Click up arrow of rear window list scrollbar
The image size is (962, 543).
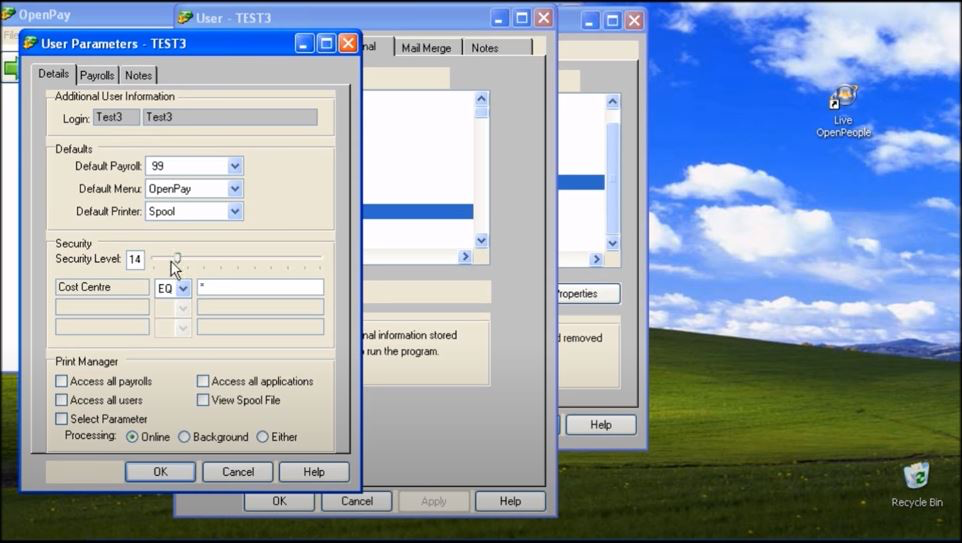[x=612, y=102]
